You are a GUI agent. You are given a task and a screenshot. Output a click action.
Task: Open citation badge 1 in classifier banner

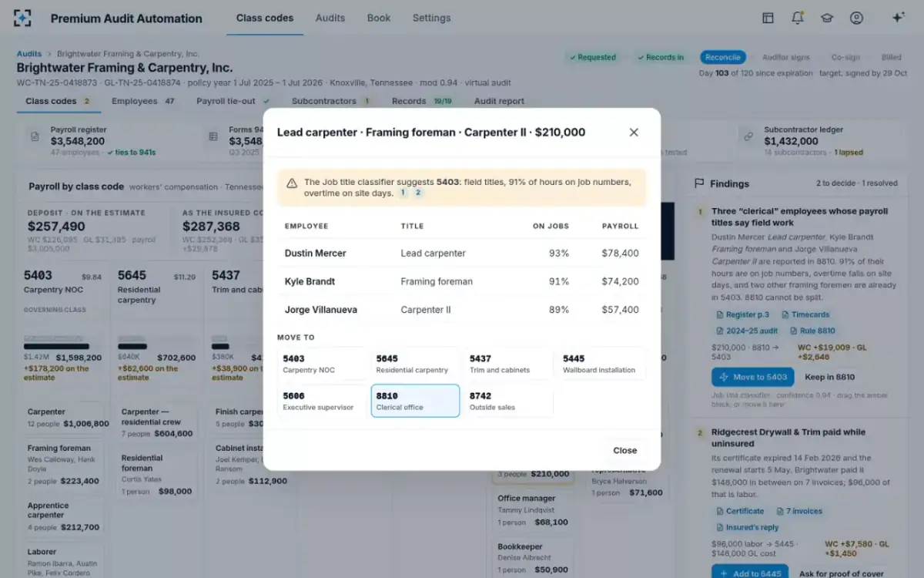[x=403, y=193]
